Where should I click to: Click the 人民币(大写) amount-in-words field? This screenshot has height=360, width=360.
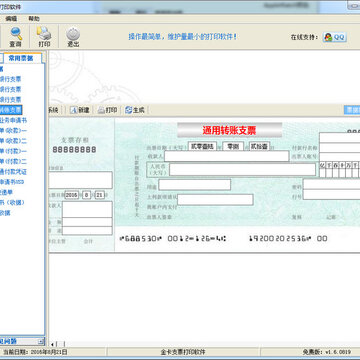tap(242, 169)
